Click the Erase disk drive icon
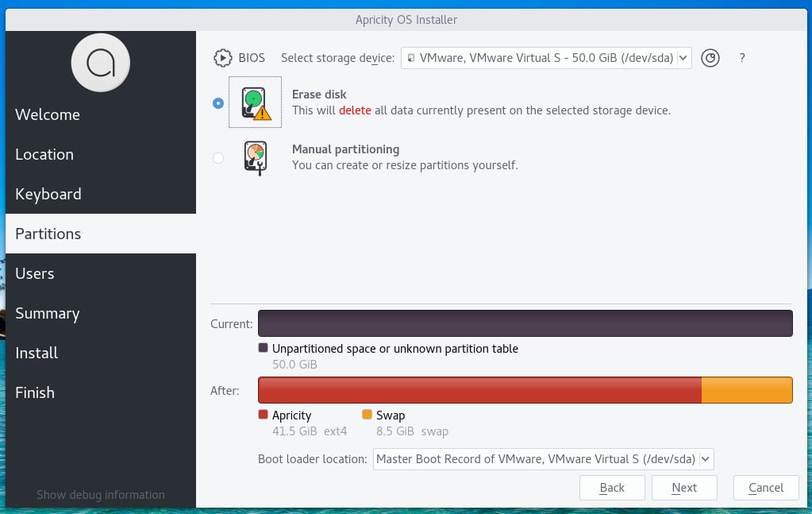The height and width of the screenshot is (514, 812). (255, 102)
